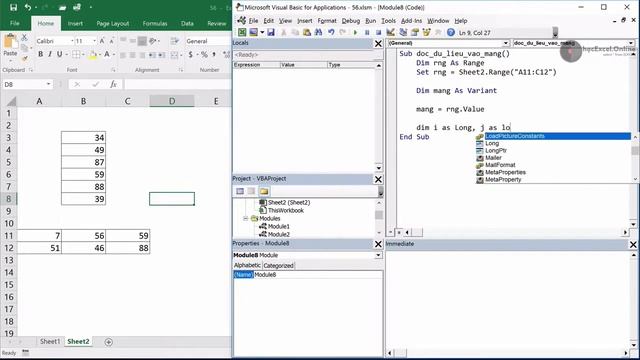Click Font Color A button in Excel ribbon

click(107, 54)
